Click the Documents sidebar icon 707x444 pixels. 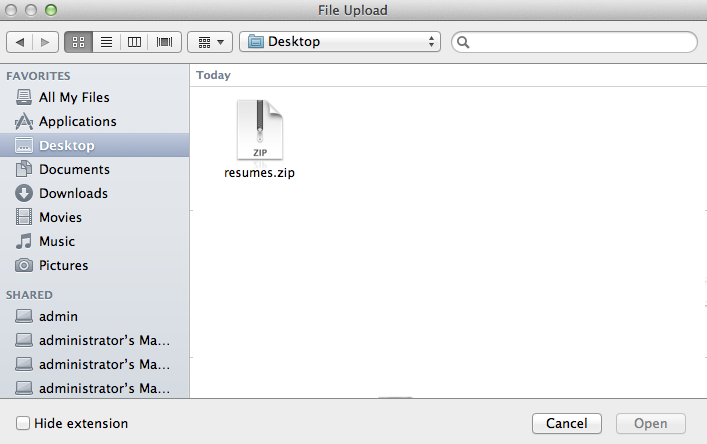click(x=24, y=169)
